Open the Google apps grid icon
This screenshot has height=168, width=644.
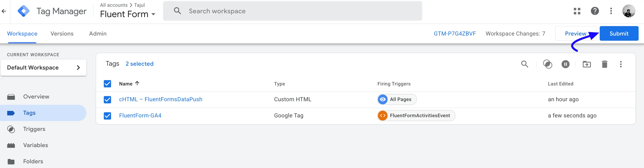pos(577,11)
